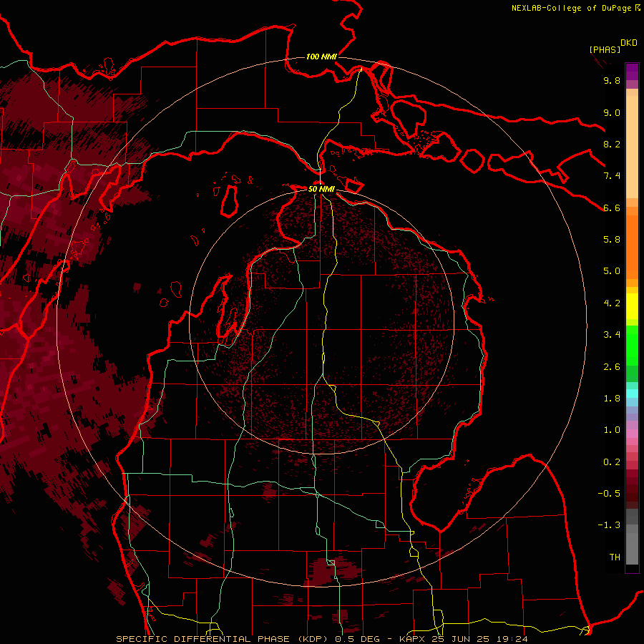Image resolution: width=644 pixels, height=644 pixels.
Task: Click the 100 NMI range ring label
Action: (321, 57)
